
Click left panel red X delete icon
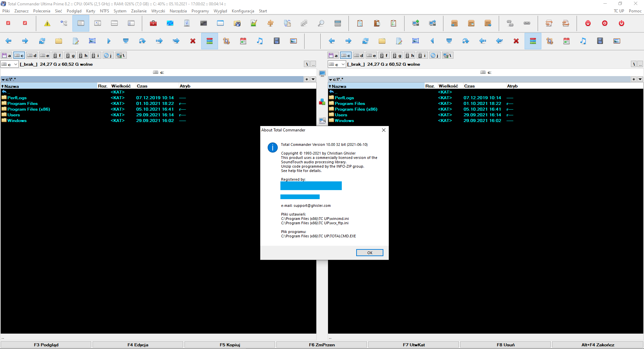(x=193, y=41)
